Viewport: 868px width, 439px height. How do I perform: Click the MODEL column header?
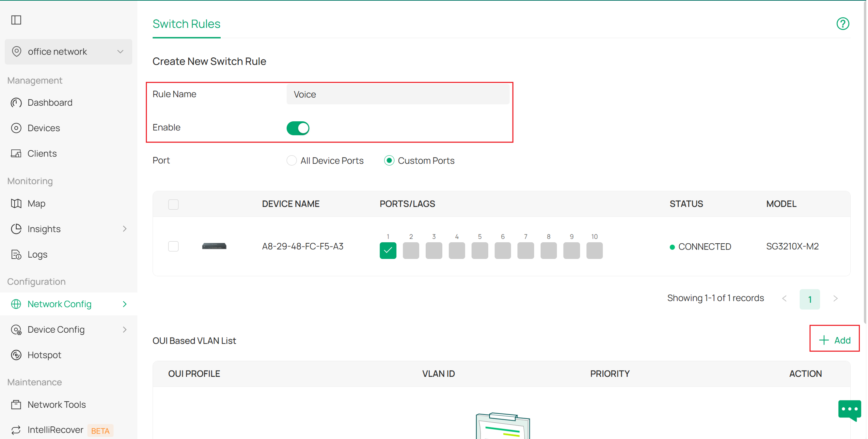(x=781, y=204)
